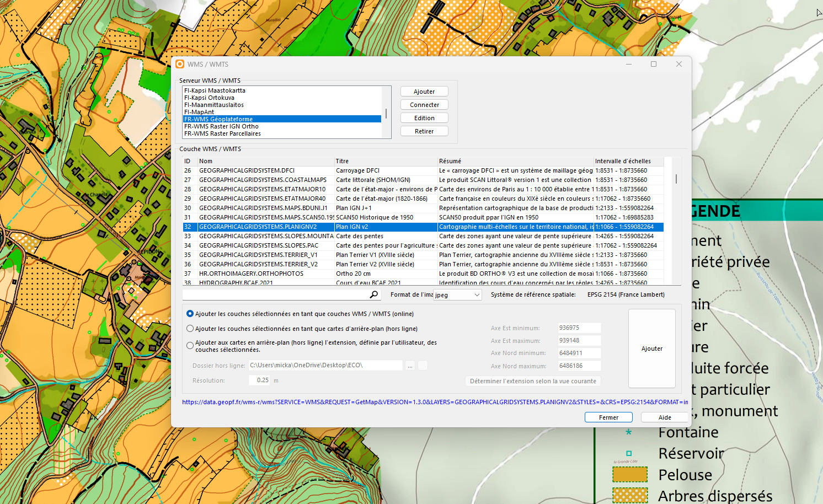
Task: Click the Dossier hors ligne path field
Action: click(325, 365)
